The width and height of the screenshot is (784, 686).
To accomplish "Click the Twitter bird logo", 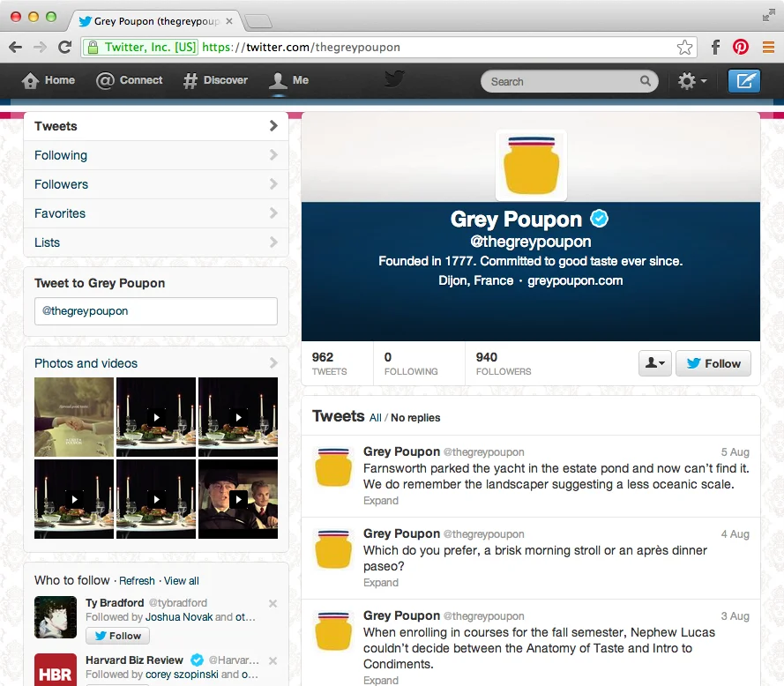I will click(393, 79).
